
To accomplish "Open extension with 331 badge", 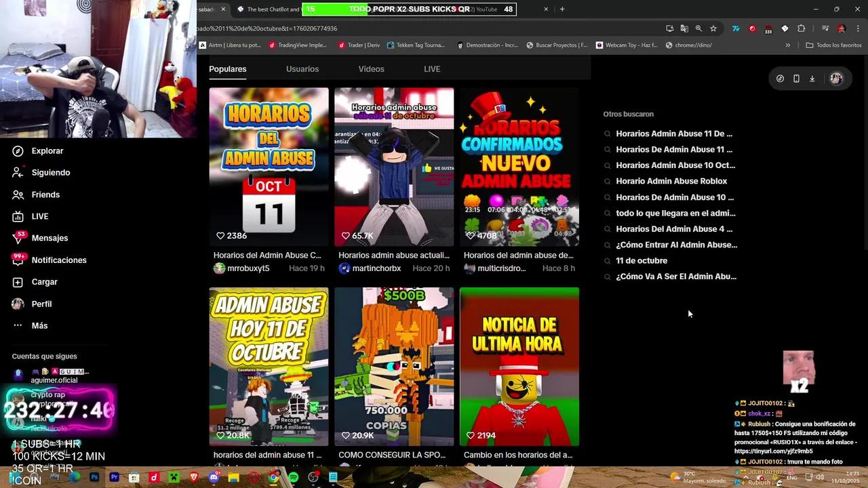I will tap(768, 29).
